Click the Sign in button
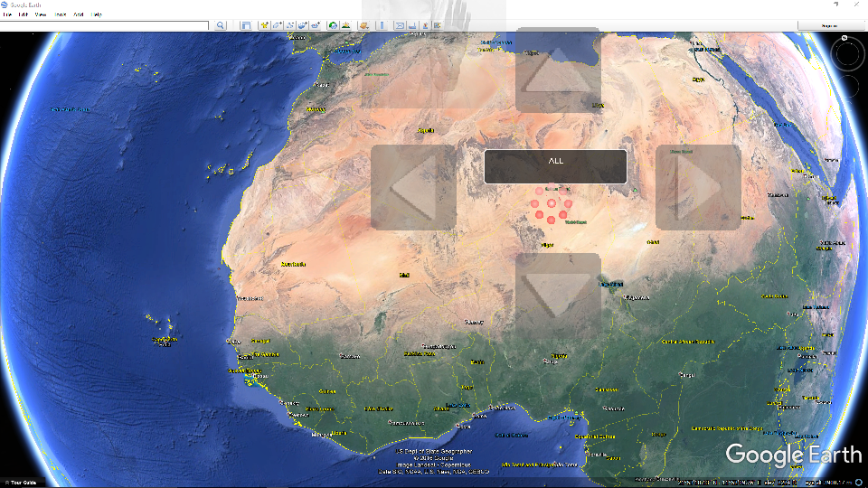 (x=828, y=25)
